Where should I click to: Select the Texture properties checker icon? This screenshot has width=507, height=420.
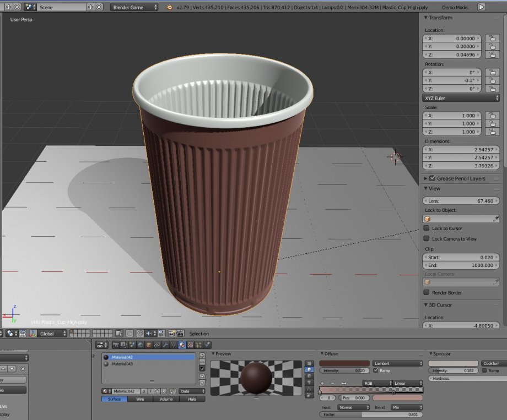(191, 345)
